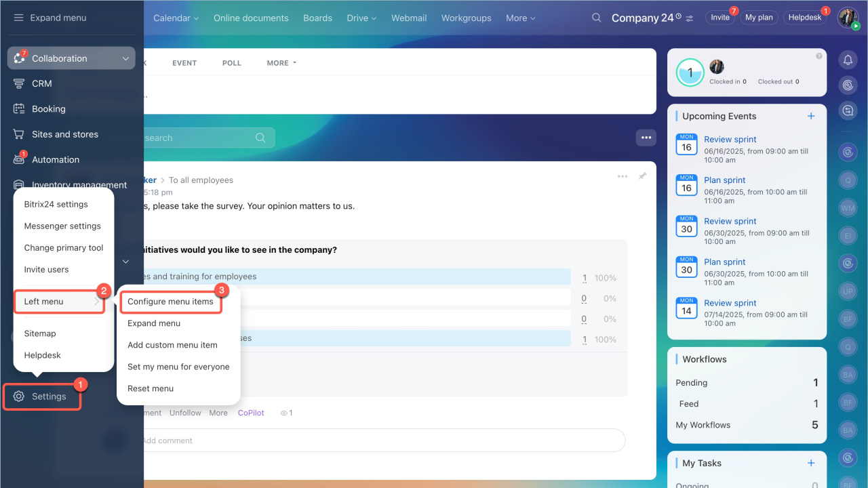Click the Booking calendar icon
Viewport: 868px width, 488px height.
[19, 108]
